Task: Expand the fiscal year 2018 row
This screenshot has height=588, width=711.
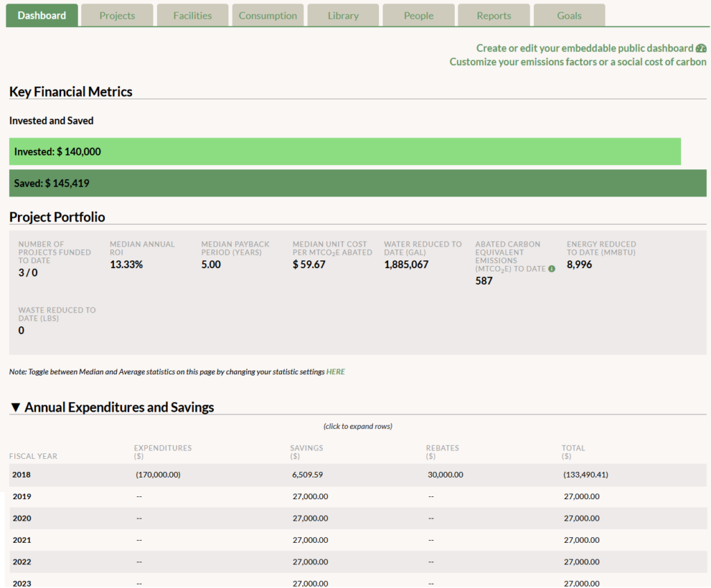Action: click(358, 475)
